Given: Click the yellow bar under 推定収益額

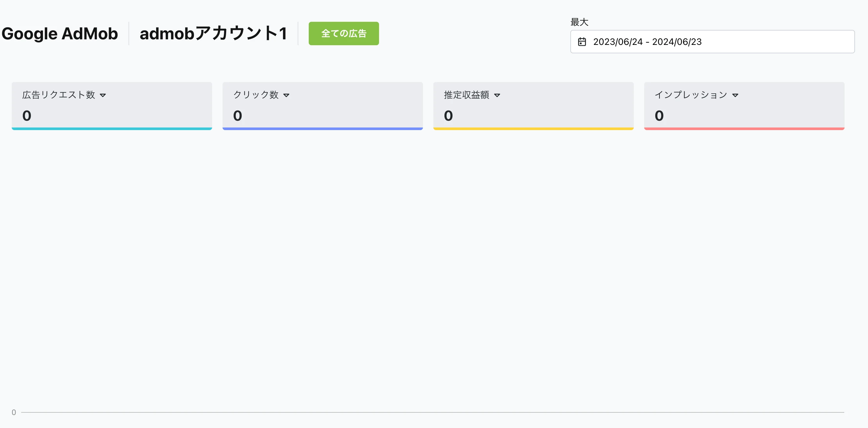Looking at the screenshot, I should 534,129.
